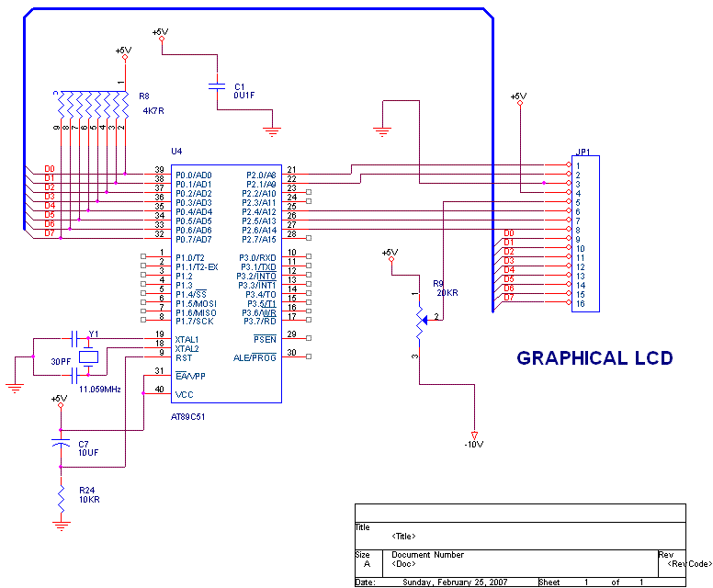Click the 10KR resistor value label
The width and height of the screenshot is (713, 588).
click(x=89, y=500)
